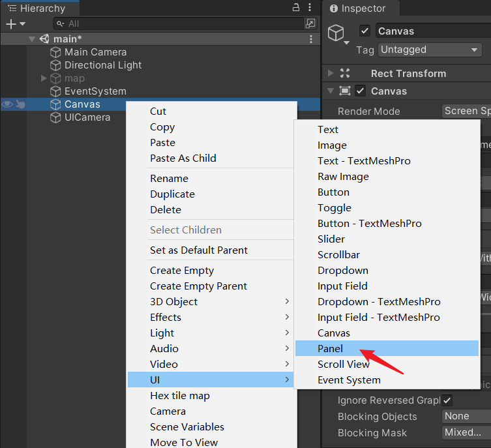Toggle Canvas visibility eye icon

tap(8, 104)
